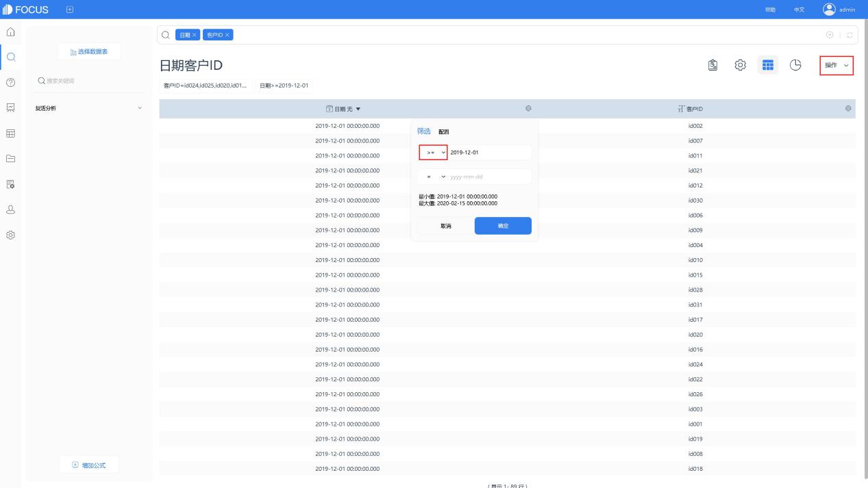This screenshot has width=868, height=488.
Task: Click the FOCUS logo
Action: [x=25, y=9]
